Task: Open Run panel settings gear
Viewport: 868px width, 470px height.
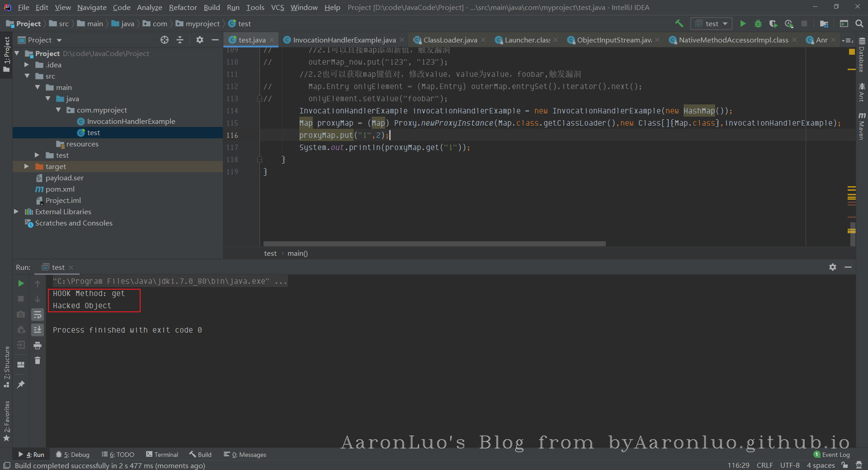Action: (x=833, y=267)
